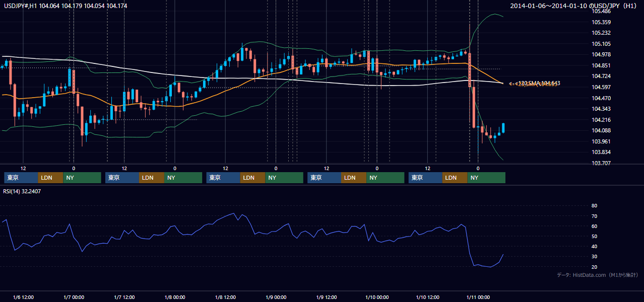
Task: Select the NY session block above 1/11 00:00
Action: (x=486, y=178)
